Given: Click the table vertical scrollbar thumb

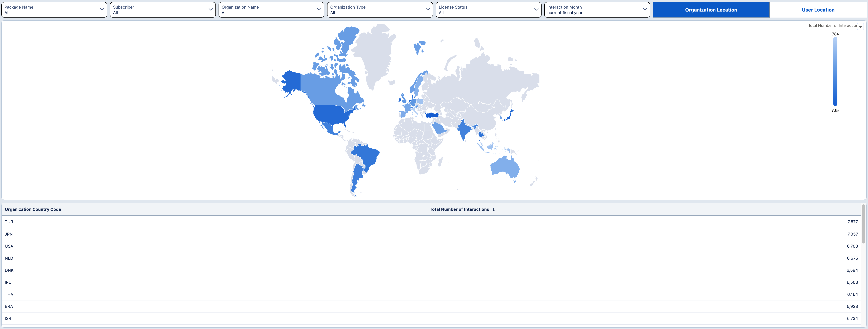Looking at the screenshot, I should coord(863,224).
